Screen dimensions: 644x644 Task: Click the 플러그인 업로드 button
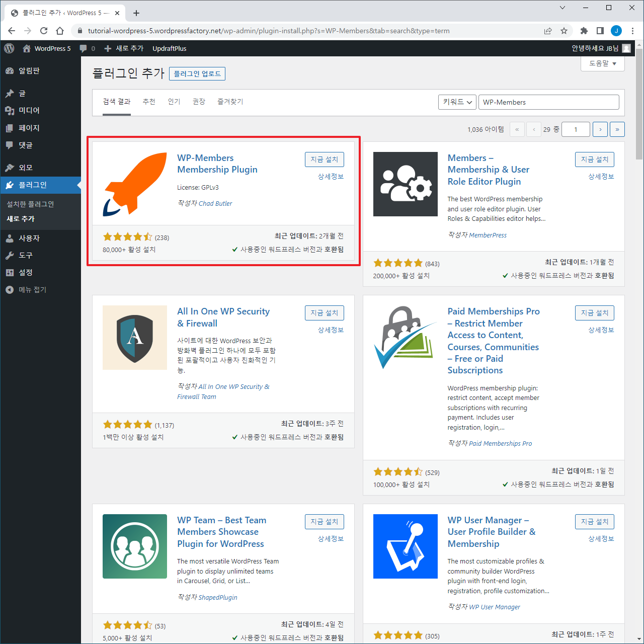(x=197, y=74)
